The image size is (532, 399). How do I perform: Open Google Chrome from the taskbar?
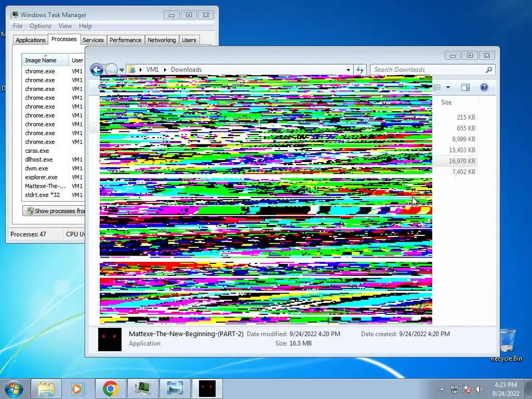(110, 389)
